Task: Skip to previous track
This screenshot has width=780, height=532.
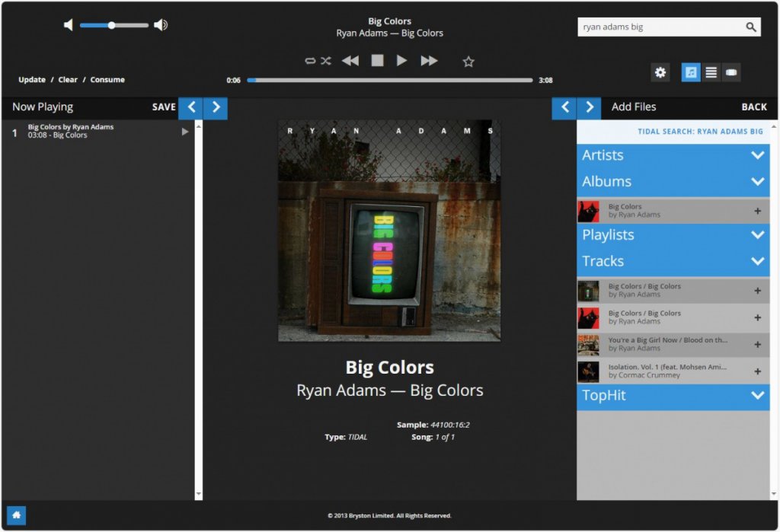Action: click(350, 61)
